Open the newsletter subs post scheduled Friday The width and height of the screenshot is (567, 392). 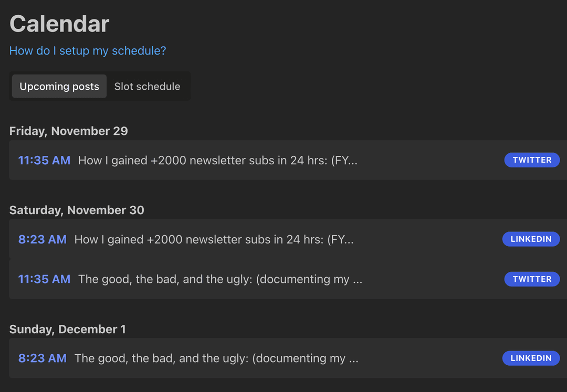coord(218,160)
